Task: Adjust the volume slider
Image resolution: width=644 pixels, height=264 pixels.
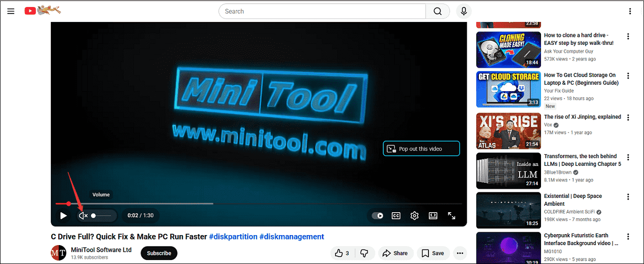Action: [101, 216]
